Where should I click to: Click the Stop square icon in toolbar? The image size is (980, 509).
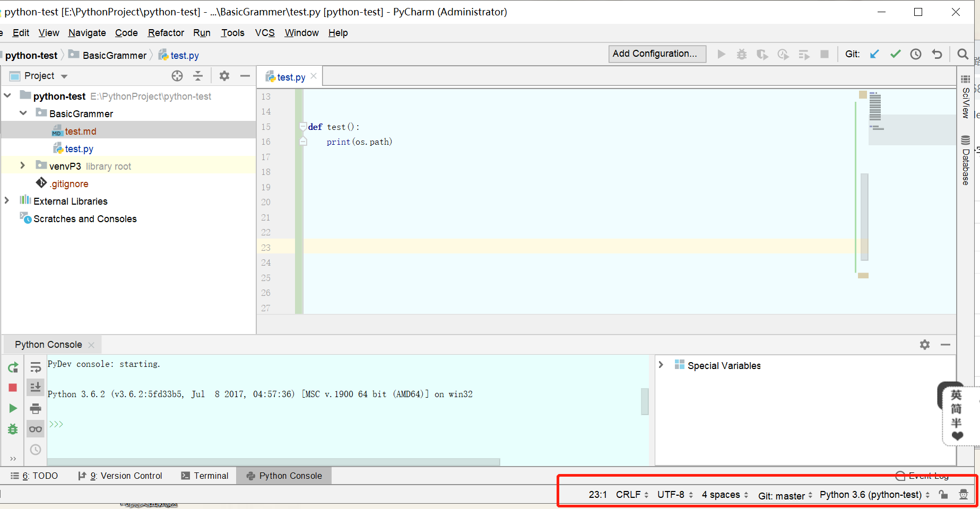click(825, 54)
